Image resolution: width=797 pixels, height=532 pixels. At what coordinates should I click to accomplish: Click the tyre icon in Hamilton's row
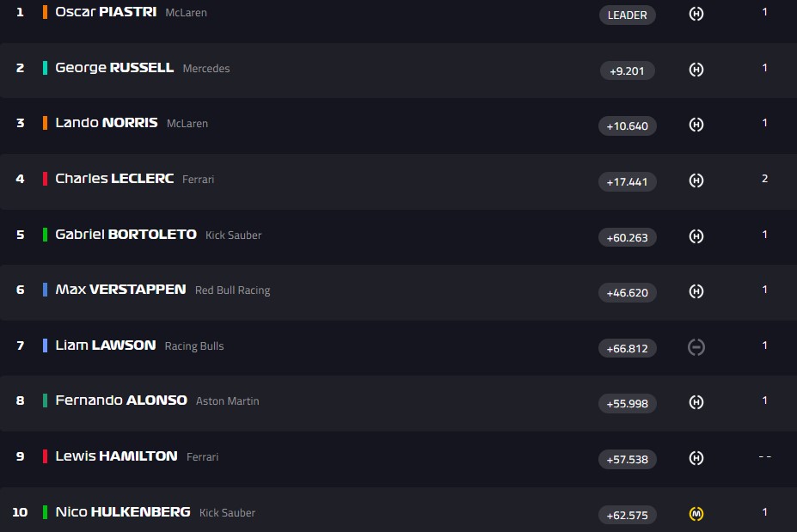[696, 459]
